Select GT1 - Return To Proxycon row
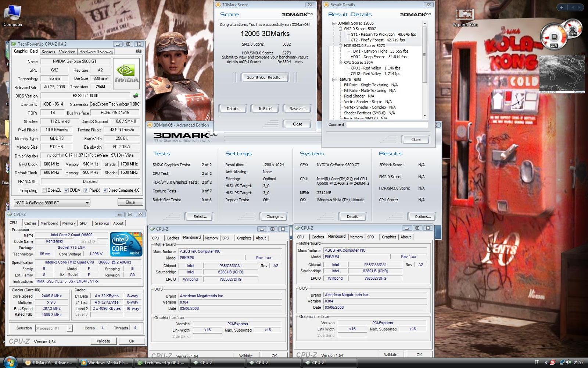 point(383,34)
